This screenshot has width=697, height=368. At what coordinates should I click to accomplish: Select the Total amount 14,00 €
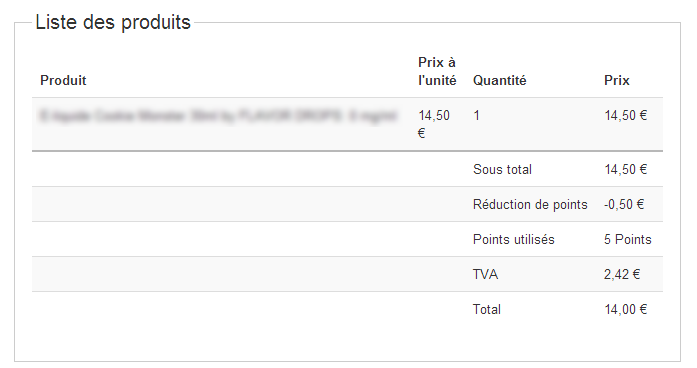625,309
